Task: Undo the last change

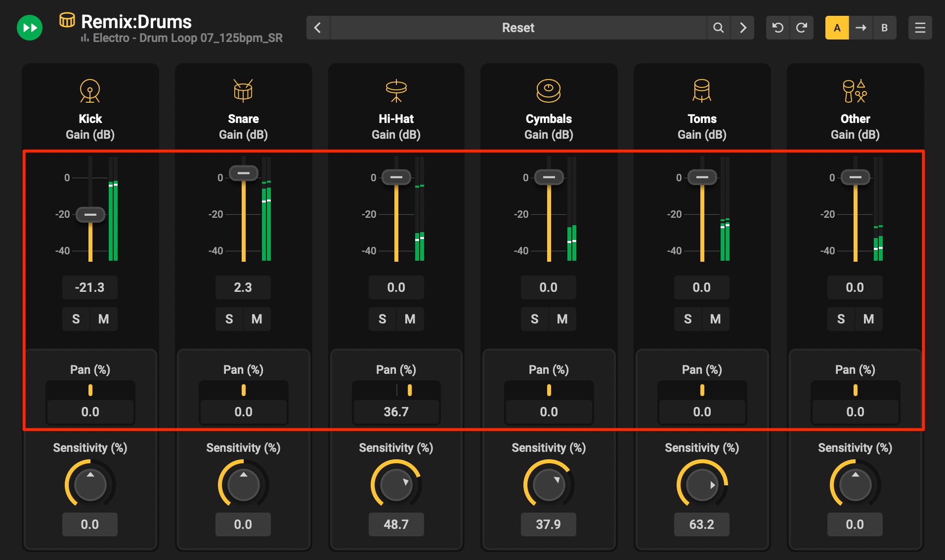Action: (x=778, y=28)
